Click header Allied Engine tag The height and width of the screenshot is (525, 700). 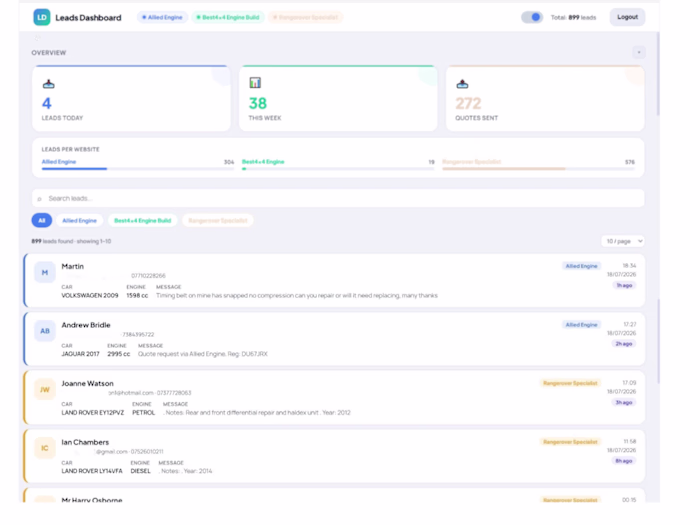click(x=162, y=17)
